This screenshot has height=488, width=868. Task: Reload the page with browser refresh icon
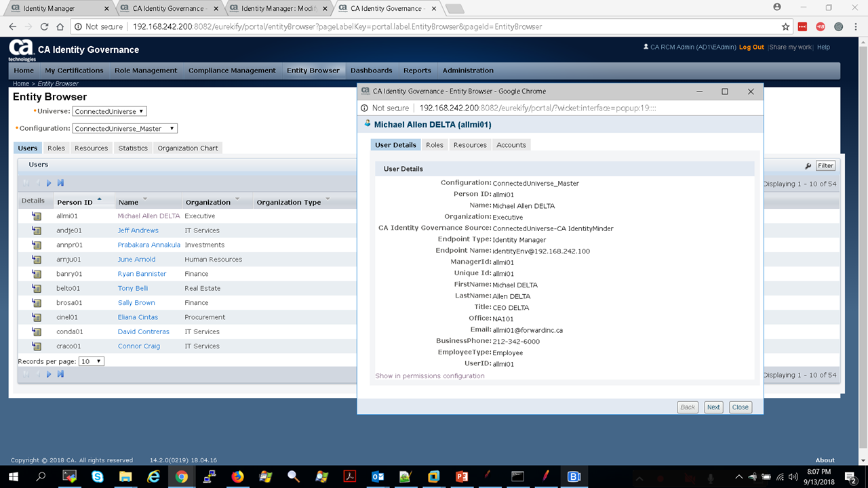pos(44,26)
